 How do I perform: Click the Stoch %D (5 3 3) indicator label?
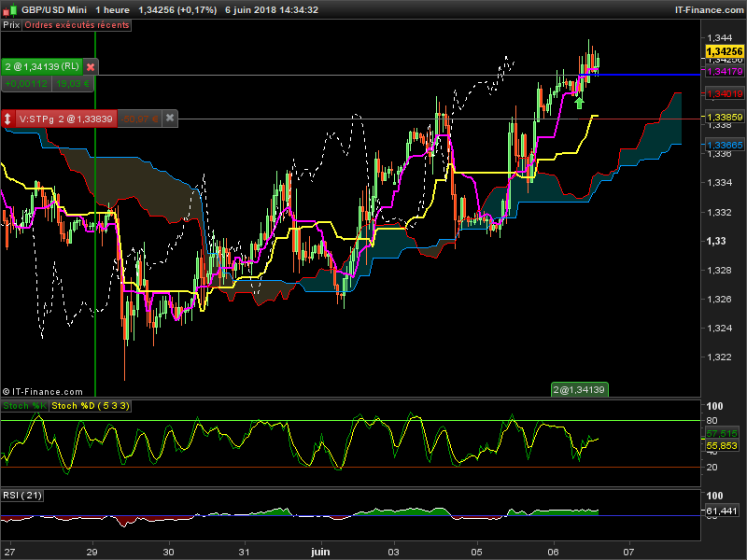point(90,406)
